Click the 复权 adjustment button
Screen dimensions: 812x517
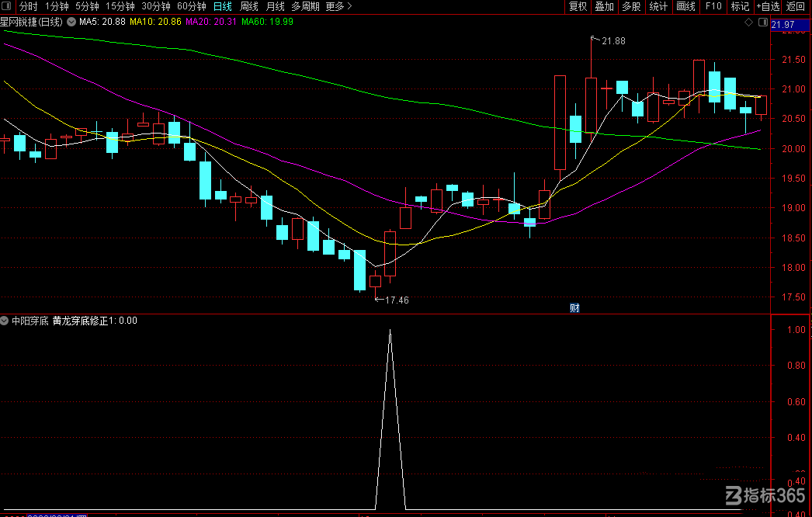click(578, 6)
